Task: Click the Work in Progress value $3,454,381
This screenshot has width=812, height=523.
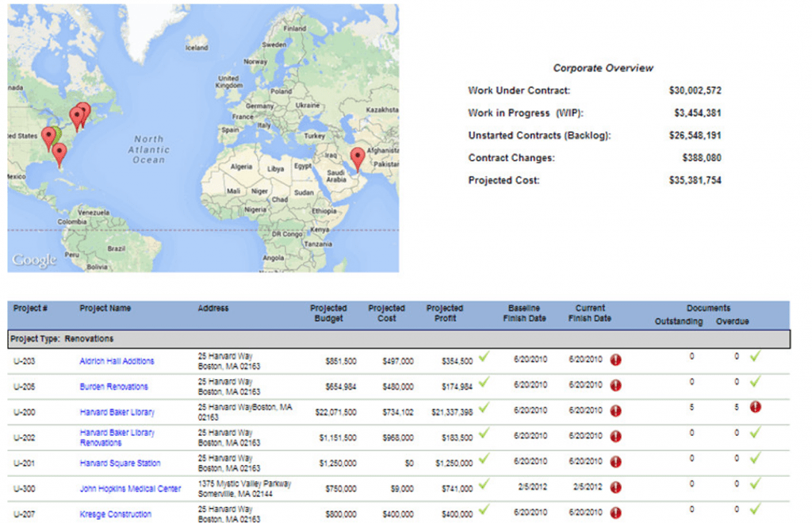Action: 698,113
